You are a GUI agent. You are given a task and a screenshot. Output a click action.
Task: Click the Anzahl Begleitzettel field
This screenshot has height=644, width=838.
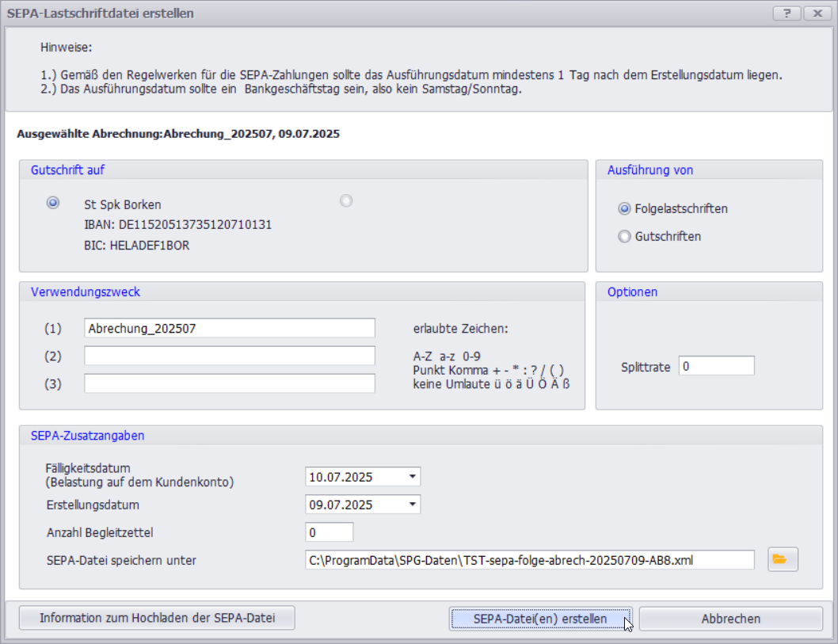(329, 532)
